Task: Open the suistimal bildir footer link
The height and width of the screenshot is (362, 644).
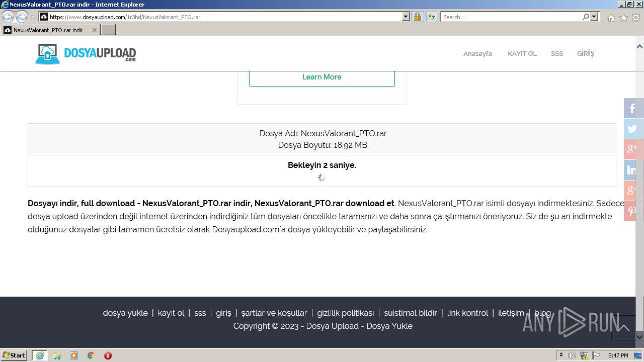Action: (x=411, y=313)
